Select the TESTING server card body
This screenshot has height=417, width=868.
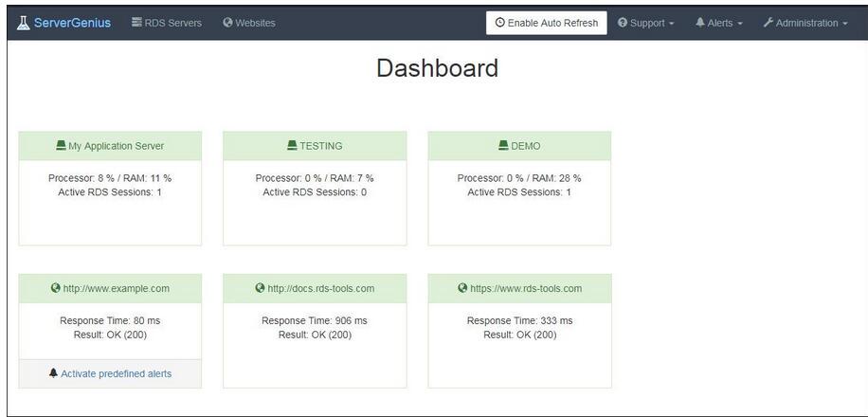315,203
